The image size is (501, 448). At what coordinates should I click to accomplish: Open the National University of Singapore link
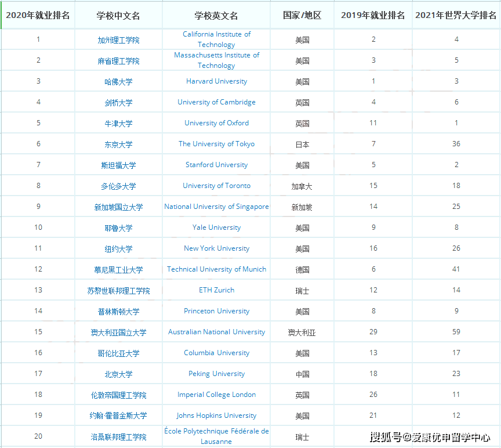pos(216,207)
